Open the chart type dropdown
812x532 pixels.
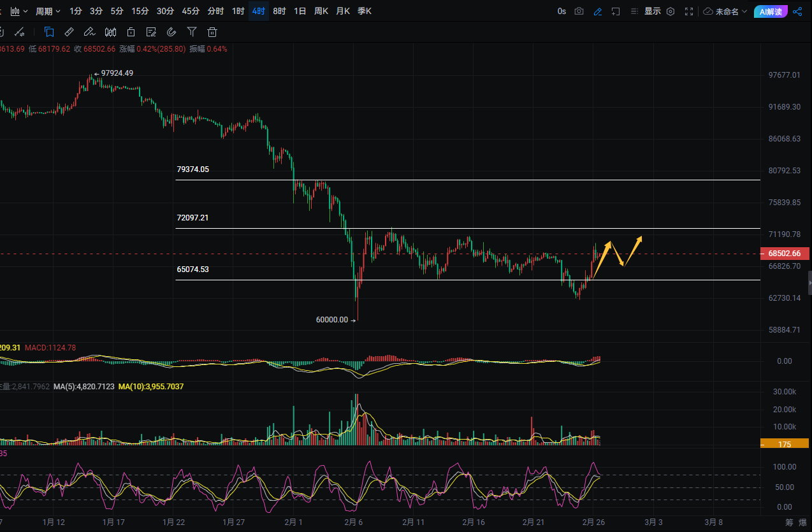(x=19, y=11)
